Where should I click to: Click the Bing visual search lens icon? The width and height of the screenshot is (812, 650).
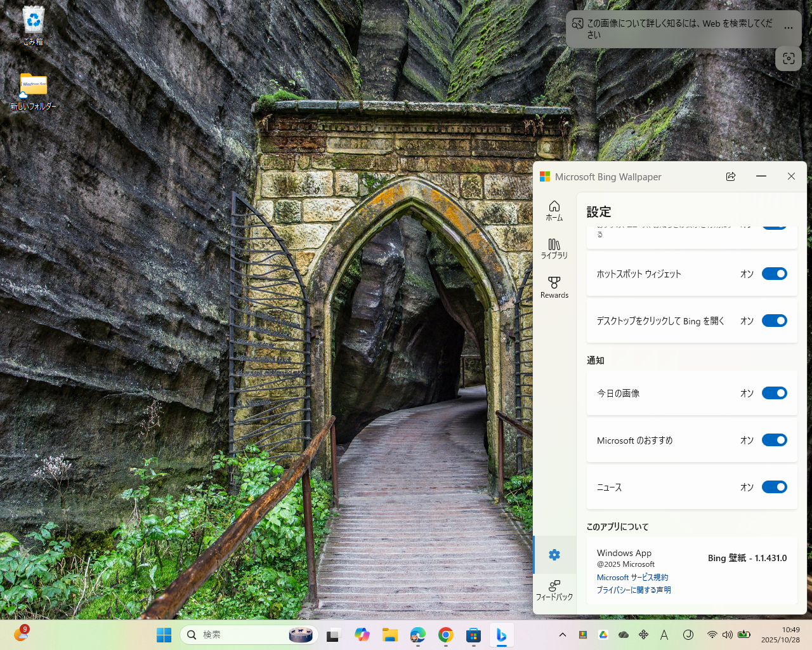click(x=788, y=58)
